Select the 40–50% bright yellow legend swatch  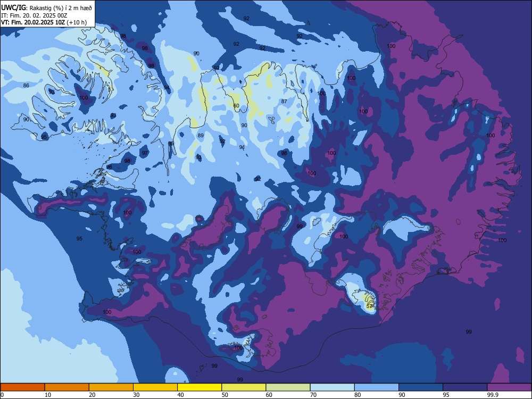click(199, 387)
